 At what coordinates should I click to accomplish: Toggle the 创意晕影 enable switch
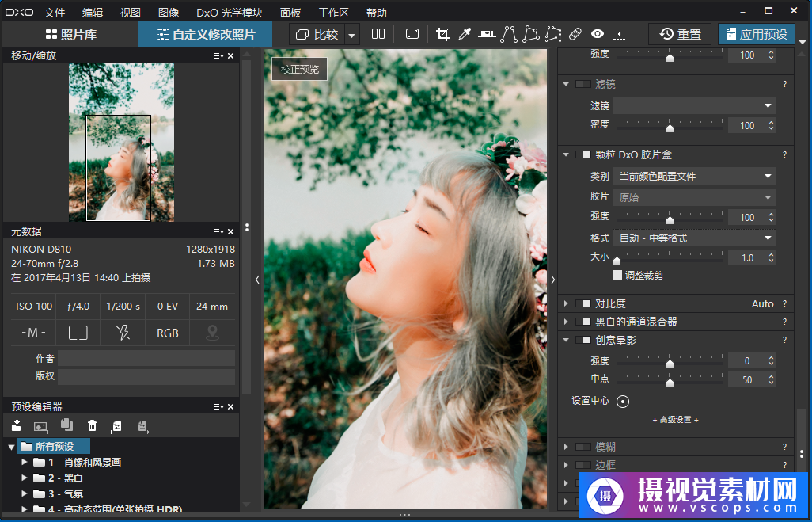click(583, 340)
